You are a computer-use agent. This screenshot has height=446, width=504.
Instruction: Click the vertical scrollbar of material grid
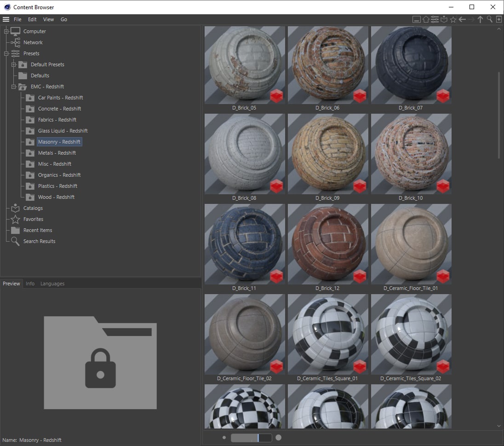(x=499, y=115)
